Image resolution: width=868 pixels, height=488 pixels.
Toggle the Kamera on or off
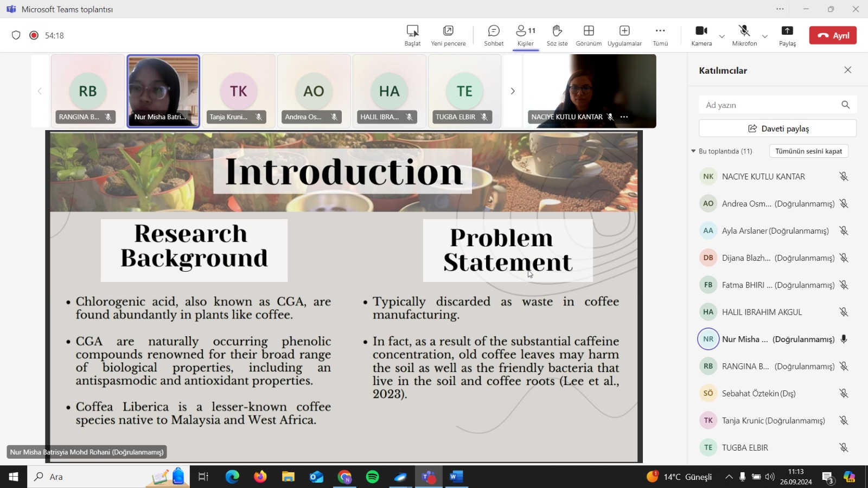701,35
